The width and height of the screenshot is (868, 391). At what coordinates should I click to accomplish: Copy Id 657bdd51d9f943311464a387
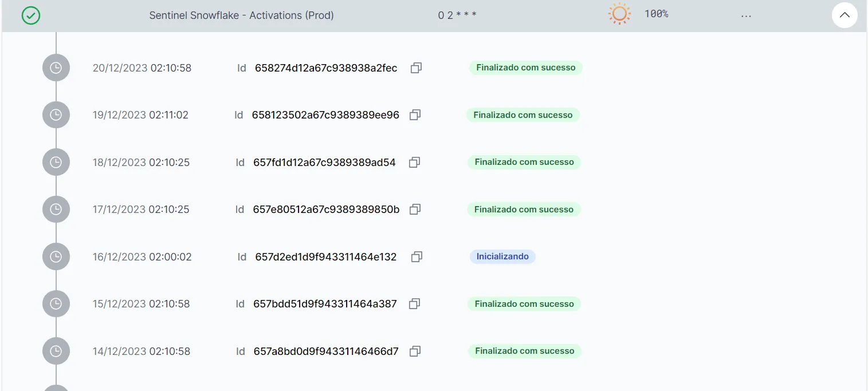click(x=415, y=304)
